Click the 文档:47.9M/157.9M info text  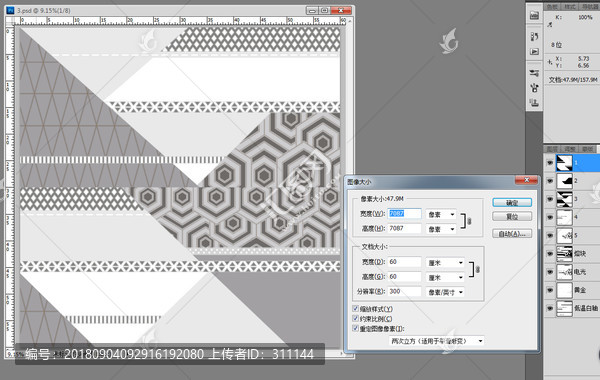pyautogui.click(x=573, y=80)
